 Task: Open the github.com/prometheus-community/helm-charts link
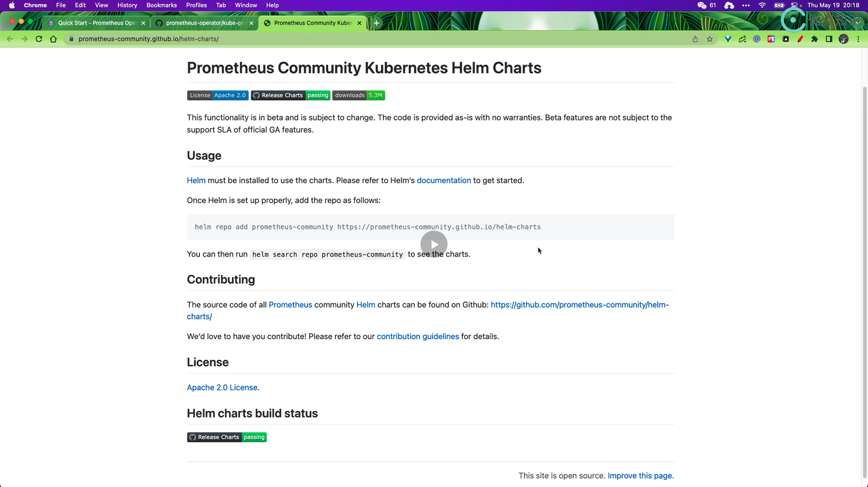(579, 305)
